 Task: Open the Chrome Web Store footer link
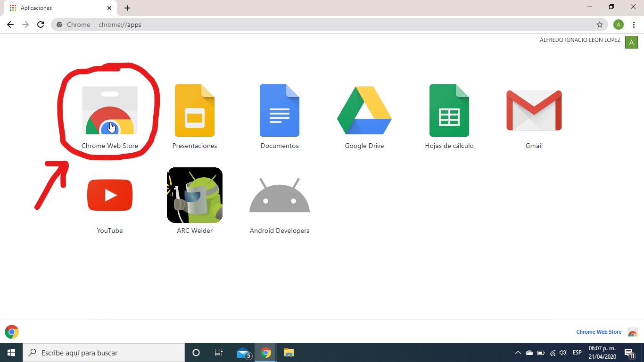click(599, 332)
